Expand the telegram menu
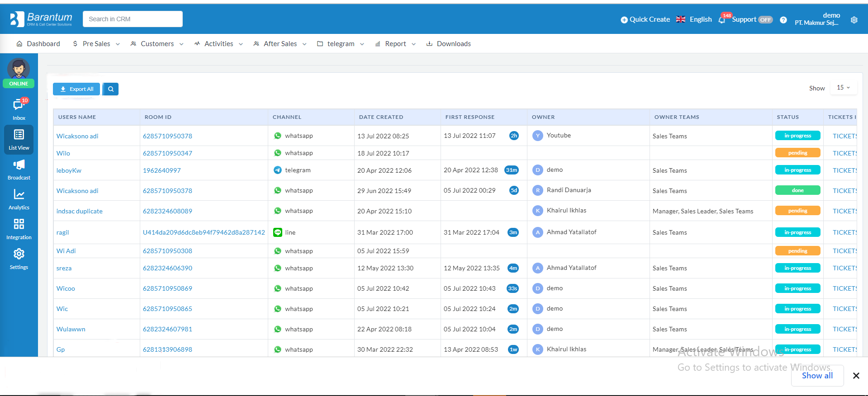 341,44
